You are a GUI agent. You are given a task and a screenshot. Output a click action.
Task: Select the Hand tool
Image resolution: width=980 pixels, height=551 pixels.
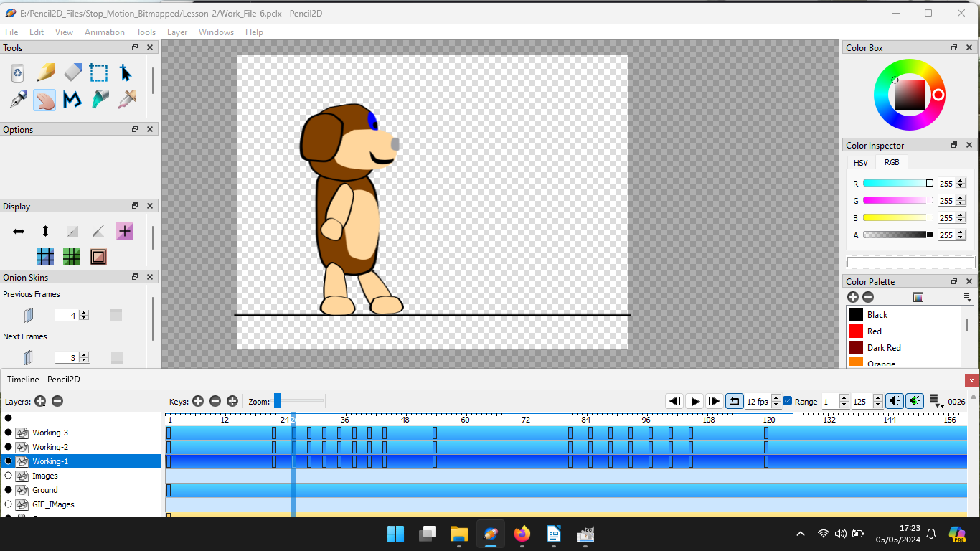45,99
